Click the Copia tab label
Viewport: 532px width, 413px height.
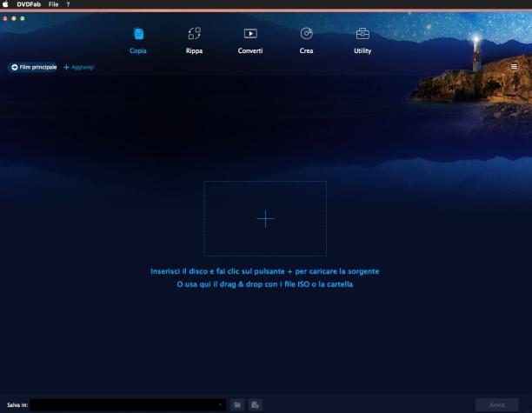pos(138,50)
